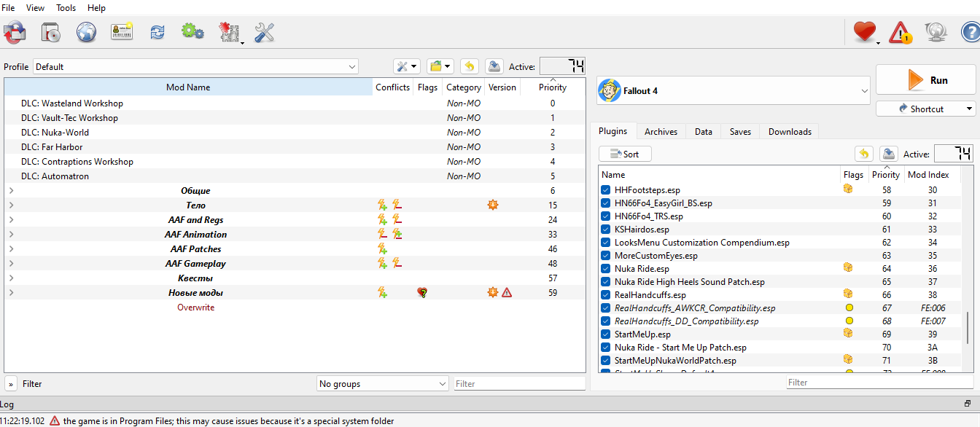
Task: Disable the RealHandcuffs.esp plugin
Action: (x=605, y=294)
